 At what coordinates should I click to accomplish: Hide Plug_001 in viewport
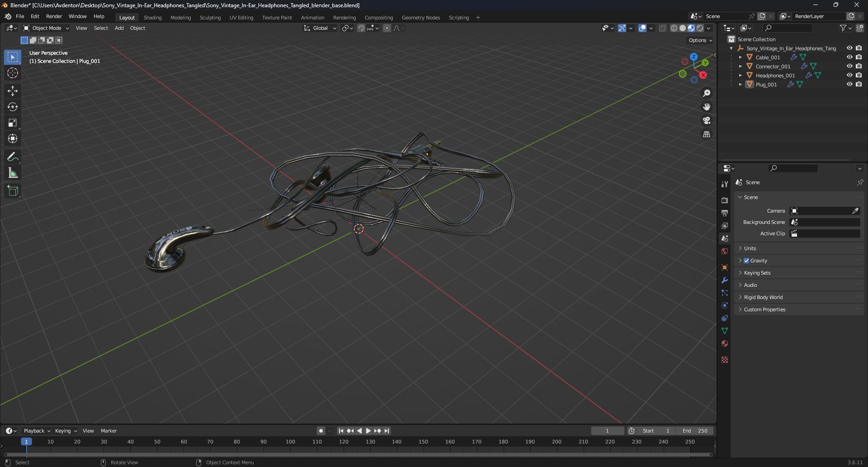coord(849,85)
